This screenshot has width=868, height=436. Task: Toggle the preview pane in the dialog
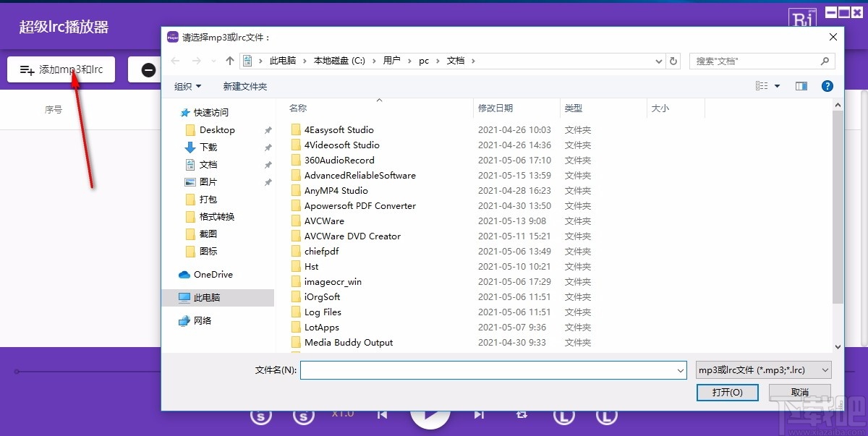point(801,85)
